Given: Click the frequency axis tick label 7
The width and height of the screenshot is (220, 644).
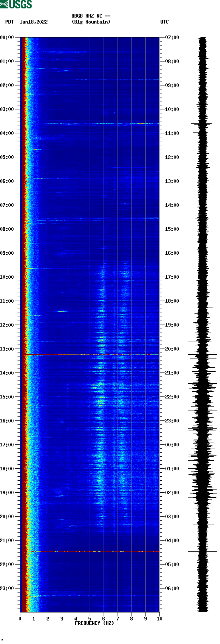Looking at the screenshot, I should pos(118,619).
